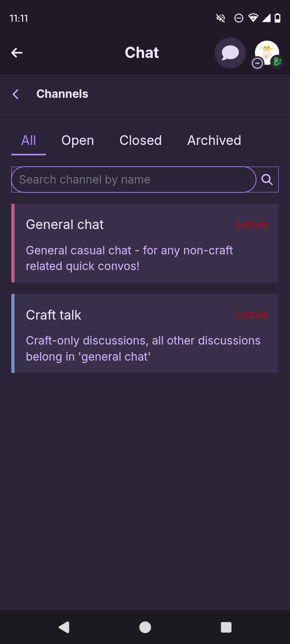Tap the dragon badge on avatar
This screenshot has height=644, width=290.
[x=277, y=62]
